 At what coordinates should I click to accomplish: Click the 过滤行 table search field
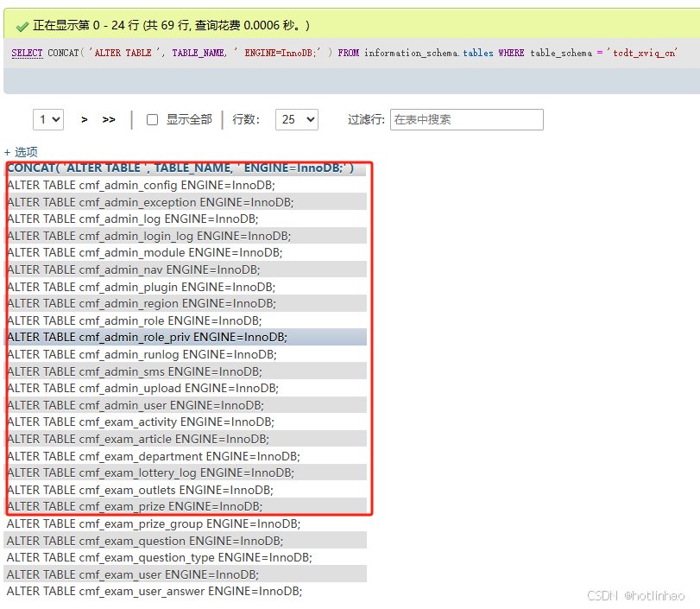pyautogui.click(x=466, y=119)
